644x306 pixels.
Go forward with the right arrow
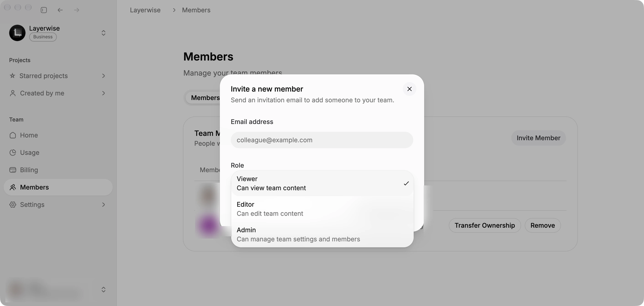[76, 10]
